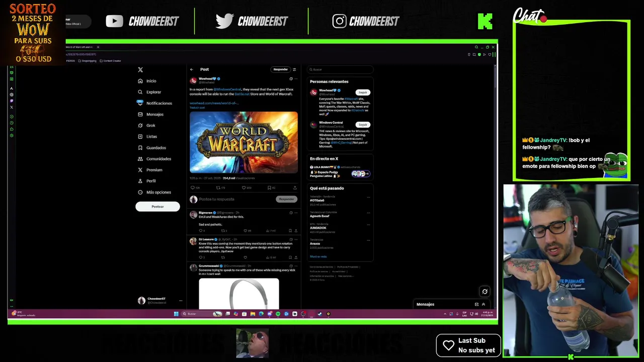Open Perfil in X sidebar
This screenshot has height=362, width=644.
coord(147,181)
